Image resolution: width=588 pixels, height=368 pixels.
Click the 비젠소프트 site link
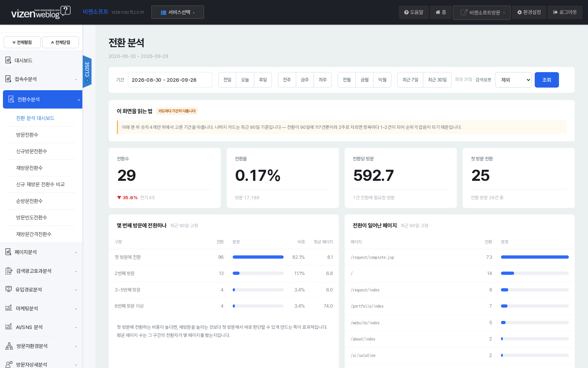pyautogui.click(x=96, y=12)
